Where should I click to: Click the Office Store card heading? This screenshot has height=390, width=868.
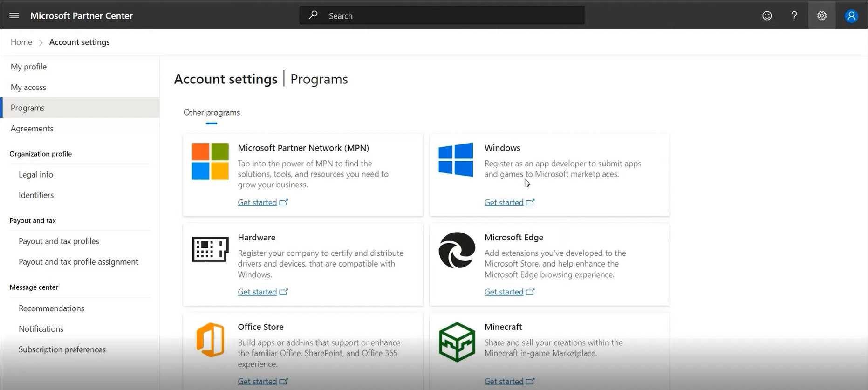[x=260, y=327]
